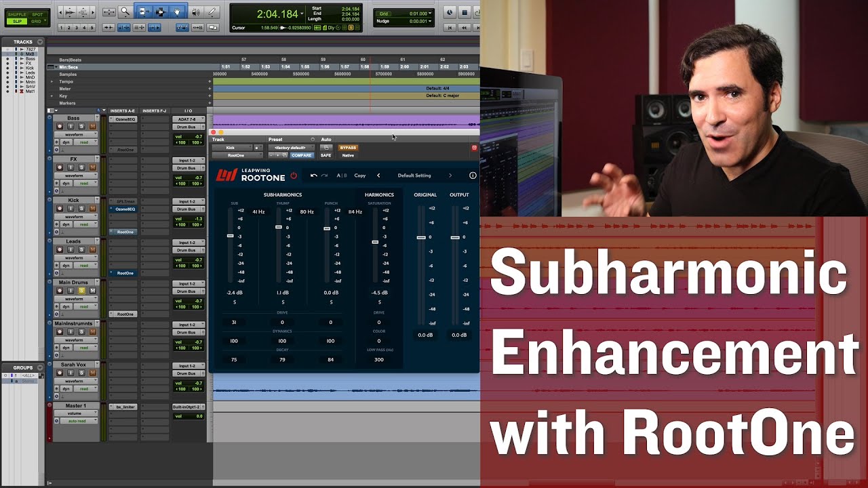Click the Rewind transport button
The image size is (868, 488).
tap(465, 27)
